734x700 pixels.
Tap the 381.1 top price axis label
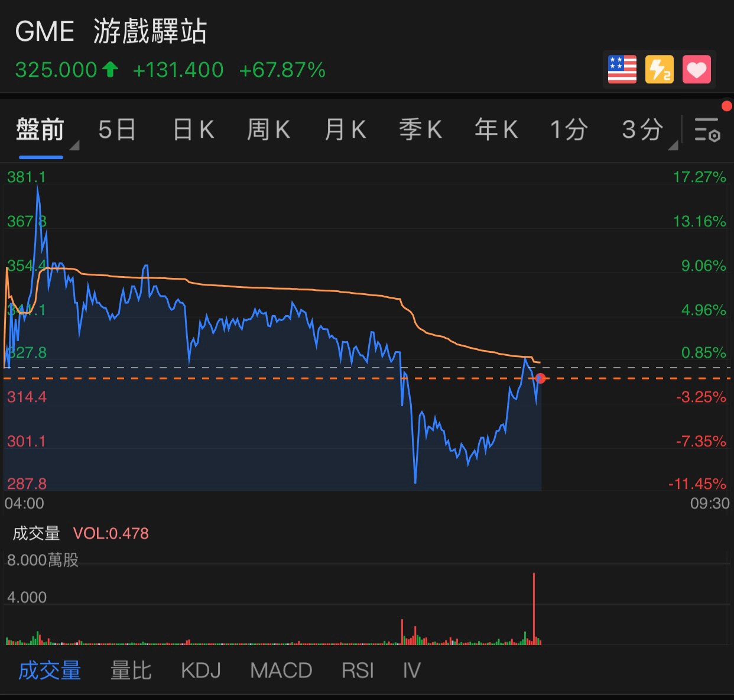[x=26, y=177]
